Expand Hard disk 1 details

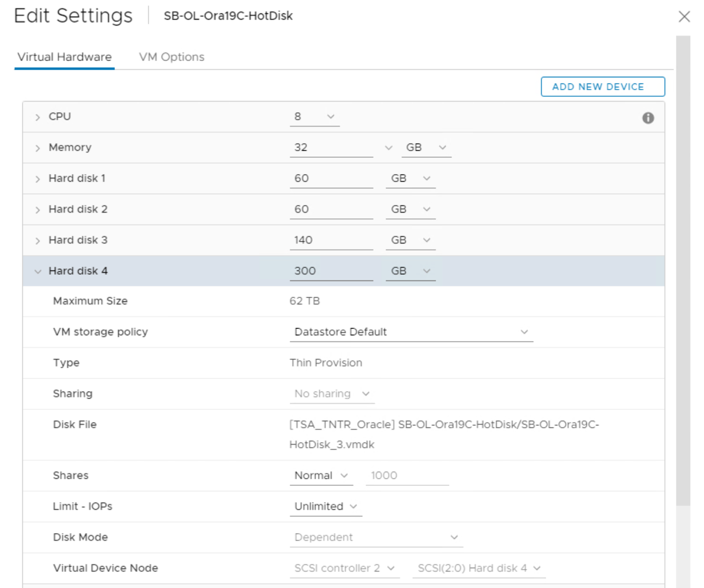38,179
